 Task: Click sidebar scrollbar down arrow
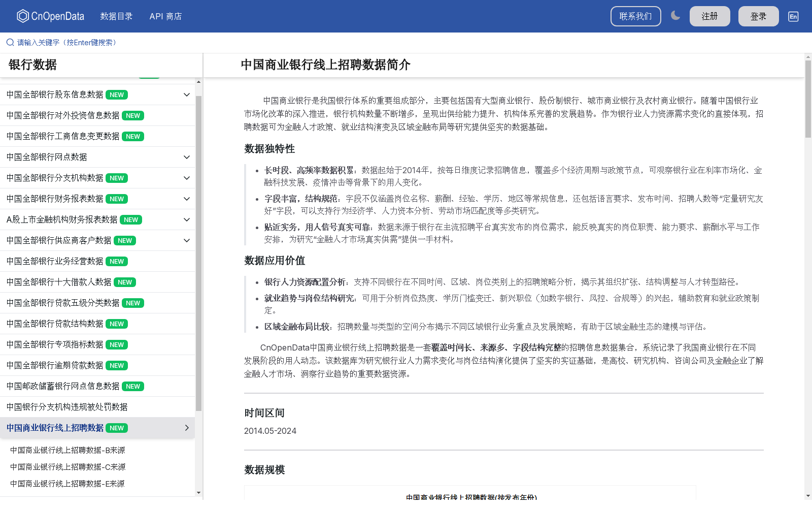pyautogui.click(x=198, y=493)
